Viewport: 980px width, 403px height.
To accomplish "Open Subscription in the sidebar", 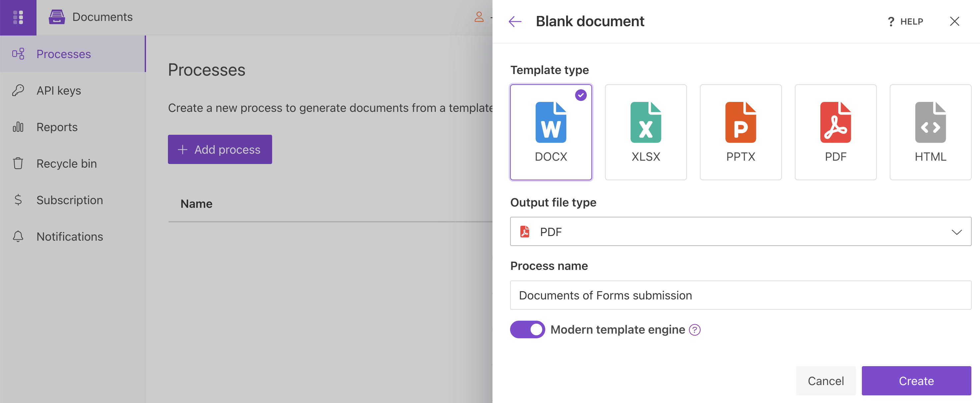I will [73, 200].
